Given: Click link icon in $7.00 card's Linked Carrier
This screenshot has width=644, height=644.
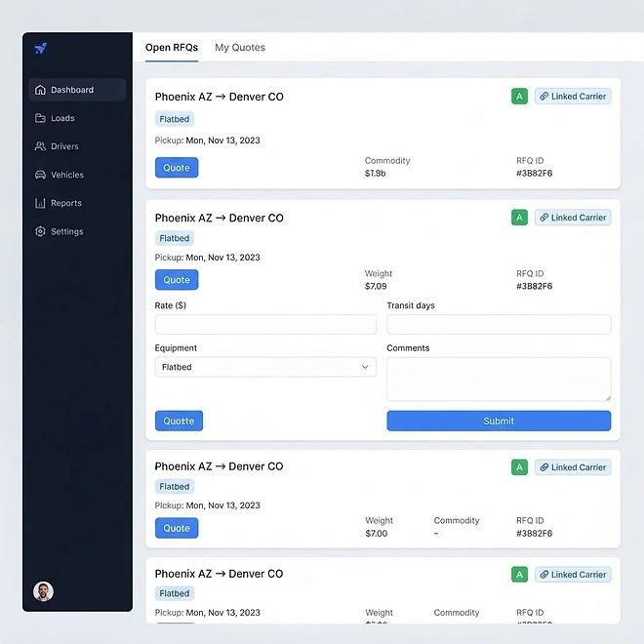Looking at the screenshot, I should 543,467.
